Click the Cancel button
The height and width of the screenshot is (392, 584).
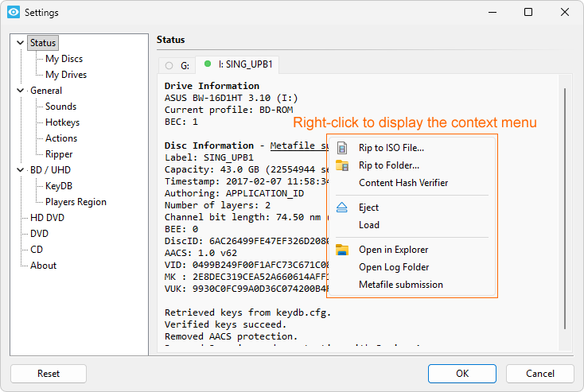(x=539, y=374)
